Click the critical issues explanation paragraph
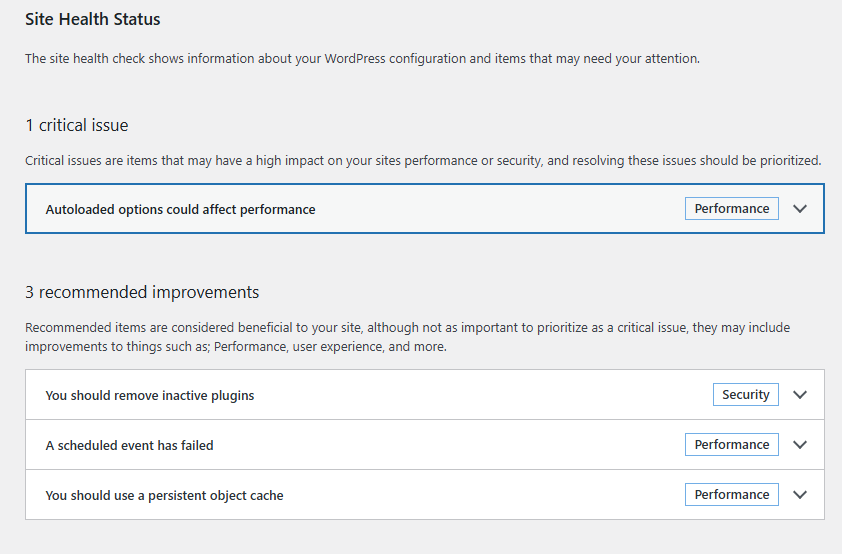 [423, 160]
